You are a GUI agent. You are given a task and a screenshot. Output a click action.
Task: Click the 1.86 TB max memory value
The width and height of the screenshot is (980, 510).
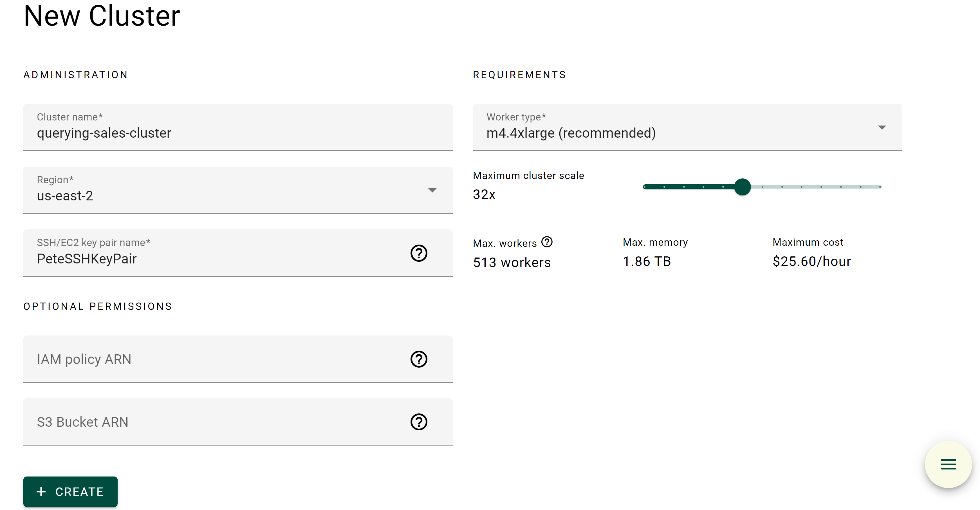tap(646, 261)
